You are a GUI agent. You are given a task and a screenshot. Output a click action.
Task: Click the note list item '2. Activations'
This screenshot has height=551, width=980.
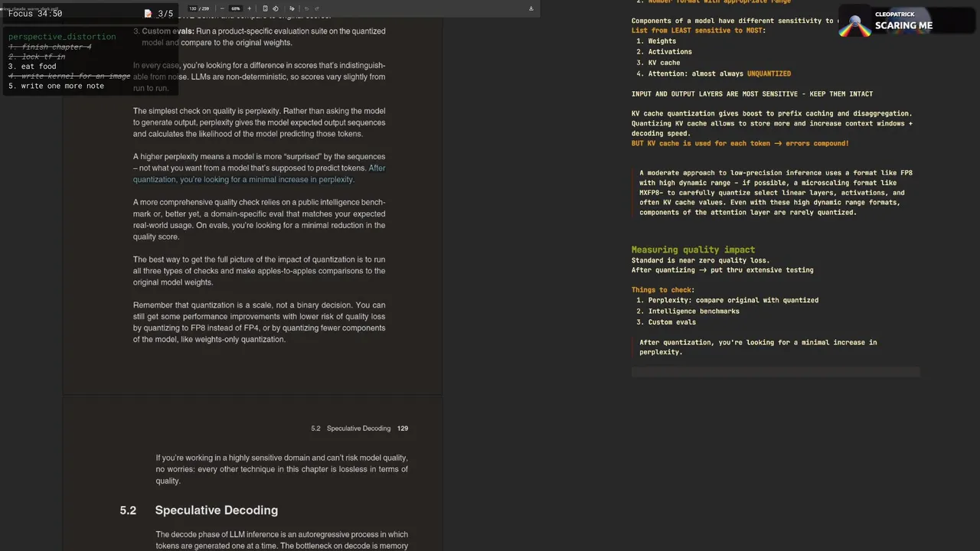[x=664, y=52]
